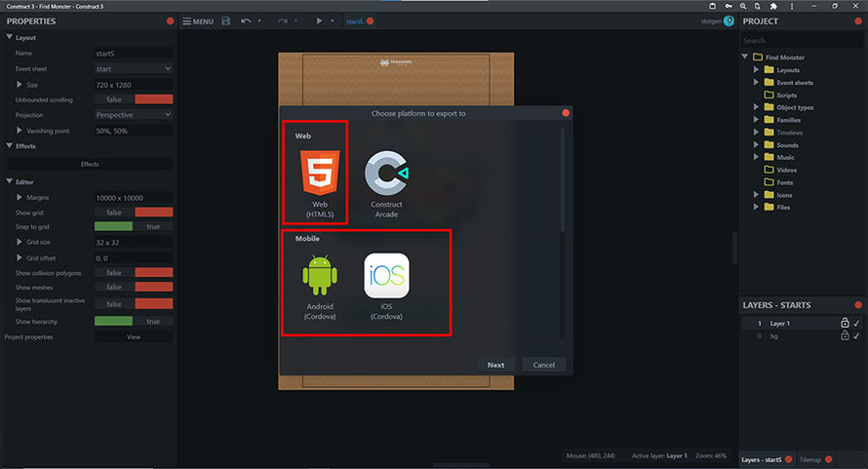Toggle lock on bg layer
Screen dimensions: 868x469
point(845,335)
